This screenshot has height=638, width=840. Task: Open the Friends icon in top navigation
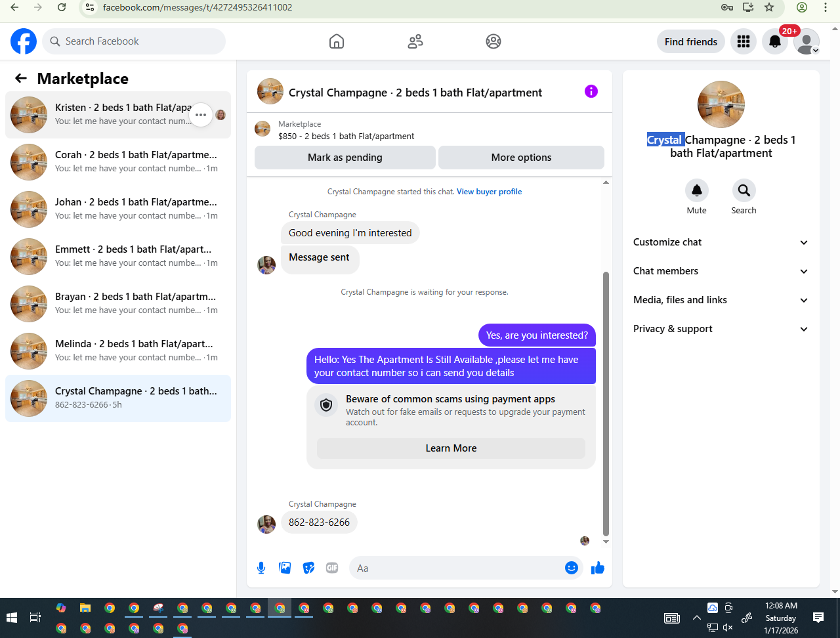coord(415,41)
